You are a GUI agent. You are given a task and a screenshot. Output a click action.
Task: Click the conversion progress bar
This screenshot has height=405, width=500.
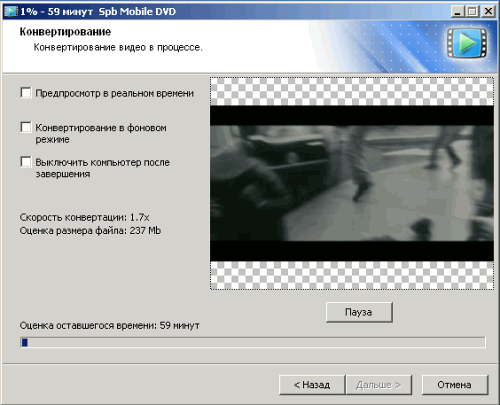(253, 342)
